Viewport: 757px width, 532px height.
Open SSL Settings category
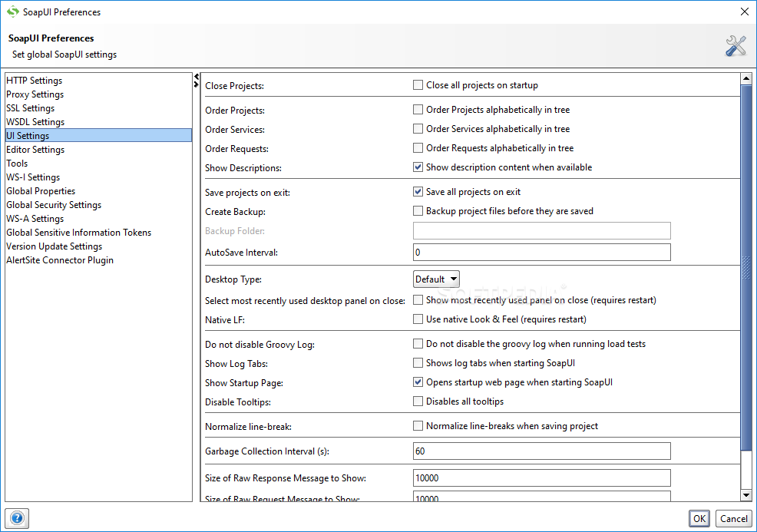coord(98,108)
